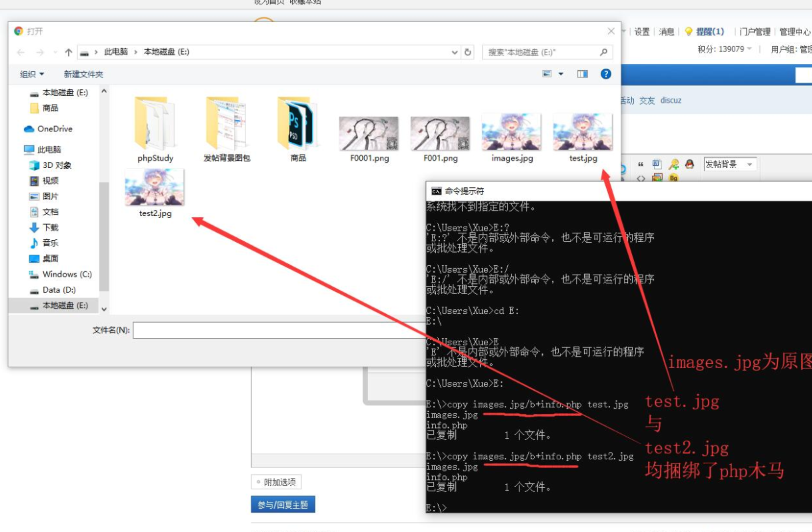The image size is (812, 532).
Task: Click 消息 link in forum header
Action: [667, 31]
